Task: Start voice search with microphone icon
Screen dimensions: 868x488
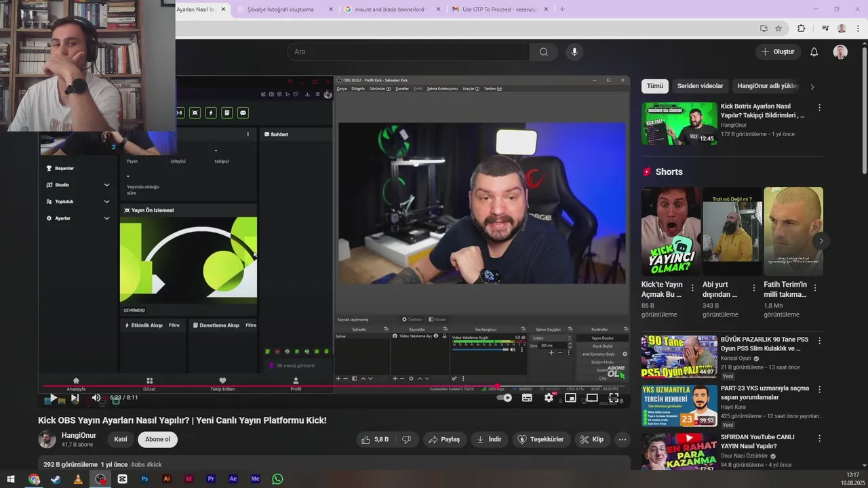Action: tap(574, 52)
